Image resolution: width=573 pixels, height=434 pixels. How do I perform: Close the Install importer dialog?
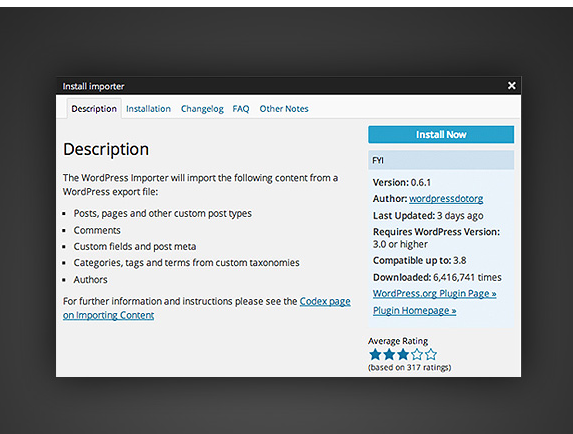click(512, 85)
